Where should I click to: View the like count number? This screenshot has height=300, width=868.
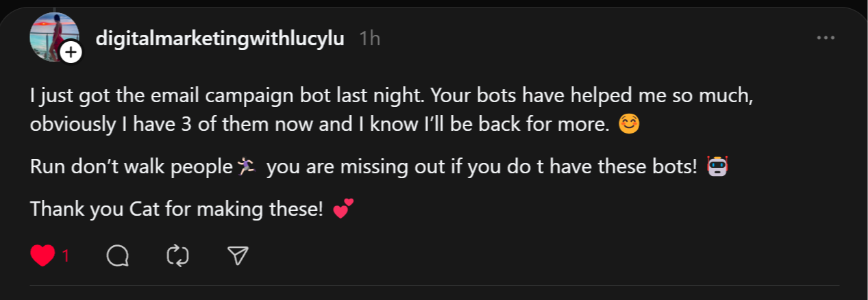[x=66, y=256]
